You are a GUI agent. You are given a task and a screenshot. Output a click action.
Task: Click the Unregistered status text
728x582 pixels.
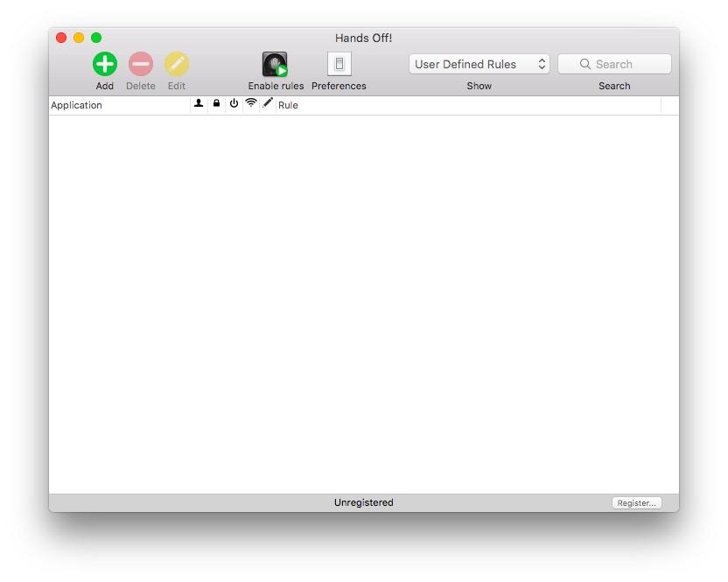pyautogui.click(x=363, y=502)
